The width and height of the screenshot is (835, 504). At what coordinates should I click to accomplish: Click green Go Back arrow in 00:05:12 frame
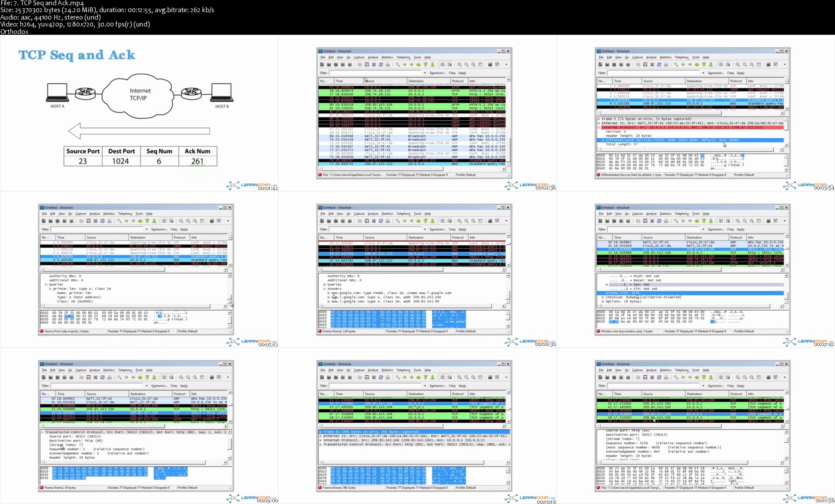pos(126,221)
